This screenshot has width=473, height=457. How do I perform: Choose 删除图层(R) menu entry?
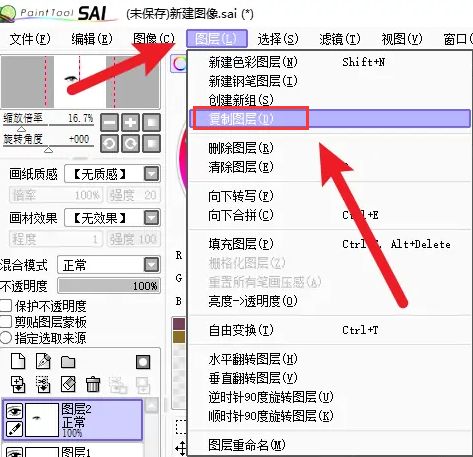[x=330, y=148]
